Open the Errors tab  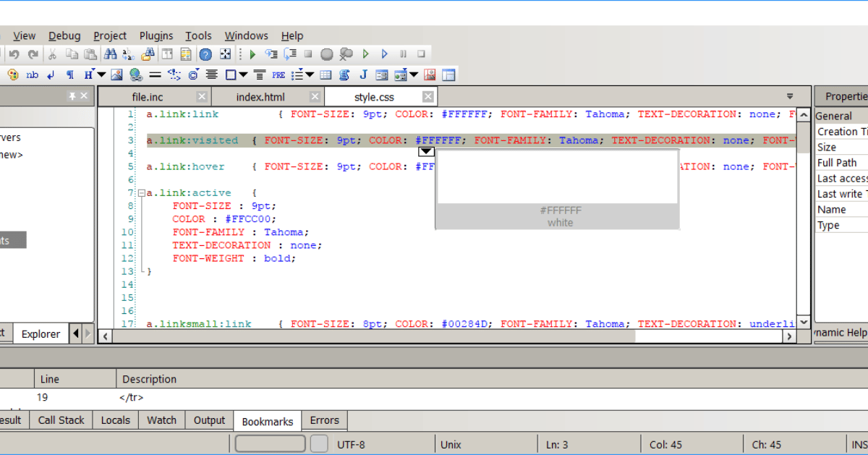(325, 420)
